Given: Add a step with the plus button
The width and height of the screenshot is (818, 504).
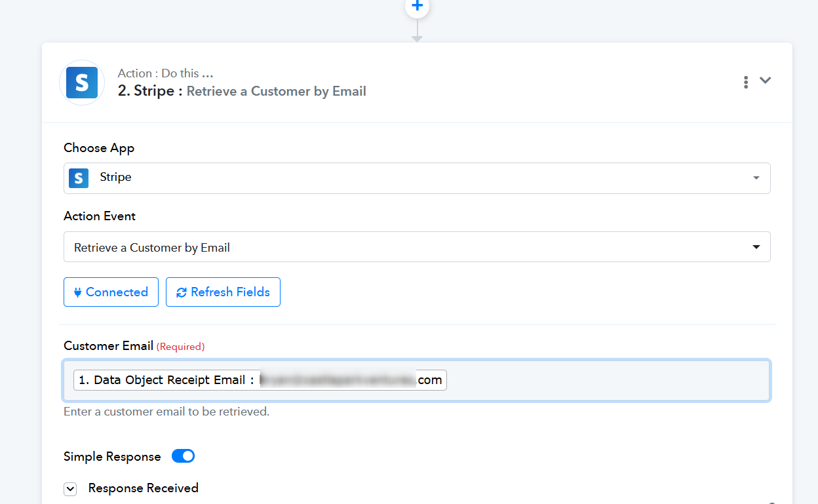Looking at the screenshot, I should point(417,6).
